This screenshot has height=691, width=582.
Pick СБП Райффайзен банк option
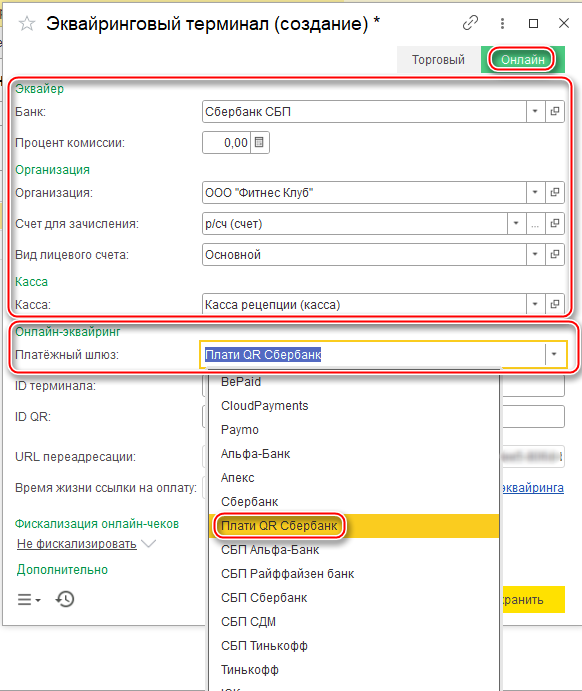click(354, 574)
